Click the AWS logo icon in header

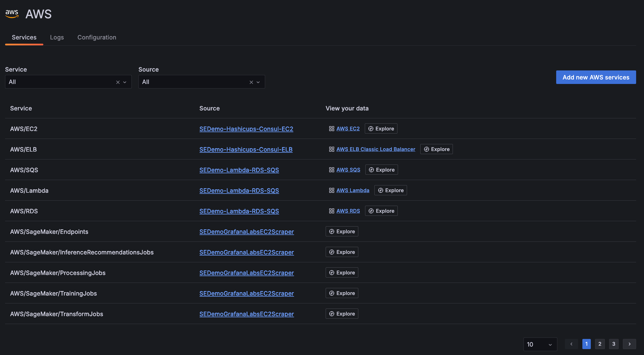tap(12, 14)
